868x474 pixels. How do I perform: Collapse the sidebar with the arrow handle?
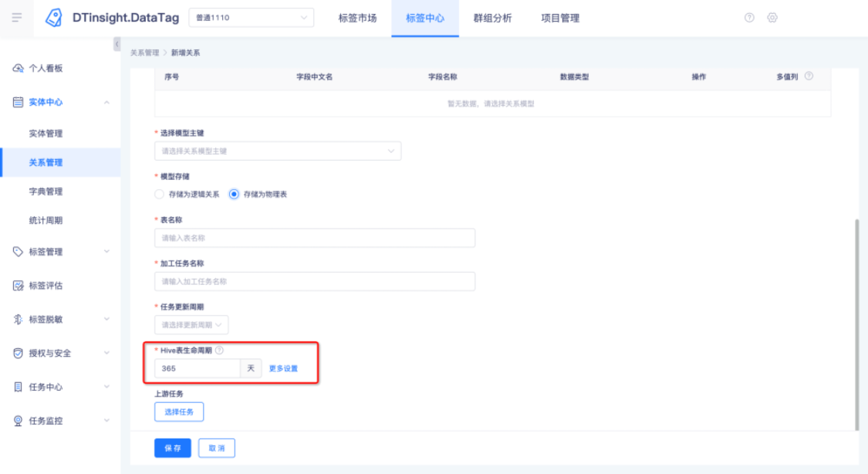(x=117, y=44)
